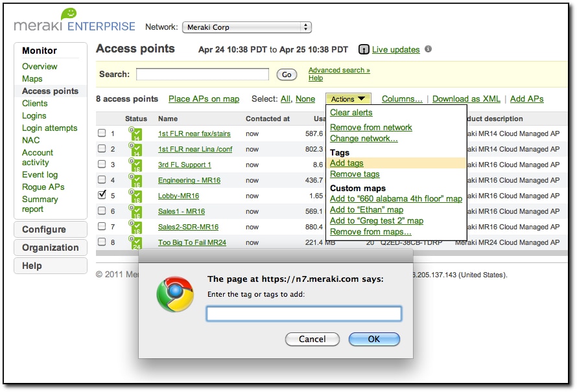
Task: Collapse the Actions dropdown menu
Action: tap(348, 99)
